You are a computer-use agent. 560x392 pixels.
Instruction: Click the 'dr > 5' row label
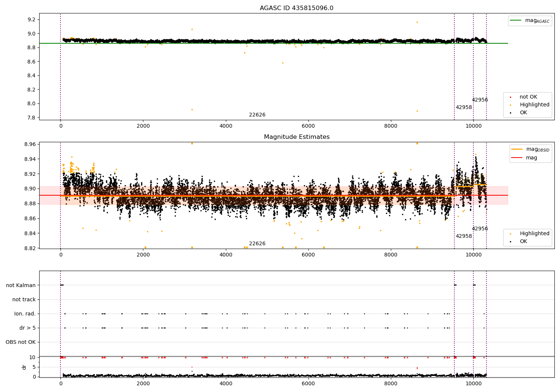pos(28,328)
